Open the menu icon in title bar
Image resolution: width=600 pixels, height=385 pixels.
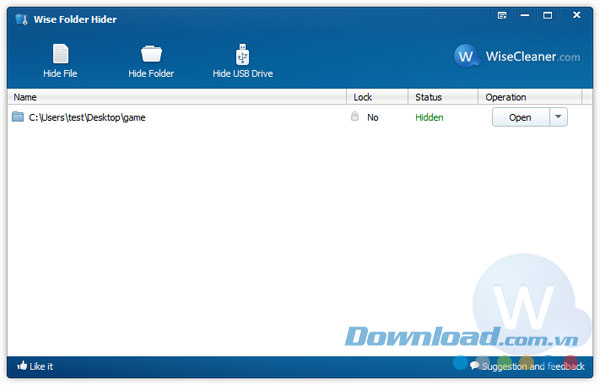(502, 15)
